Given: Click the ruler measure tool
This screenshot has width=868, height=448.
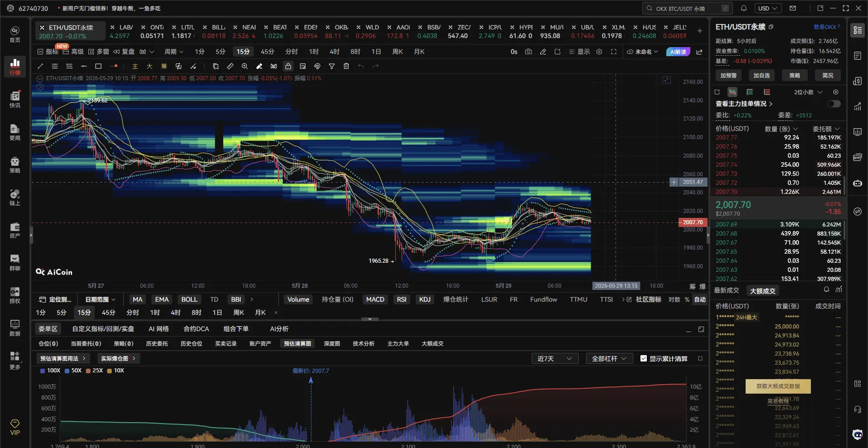Looking at the screenshot, I should [230, 66].
